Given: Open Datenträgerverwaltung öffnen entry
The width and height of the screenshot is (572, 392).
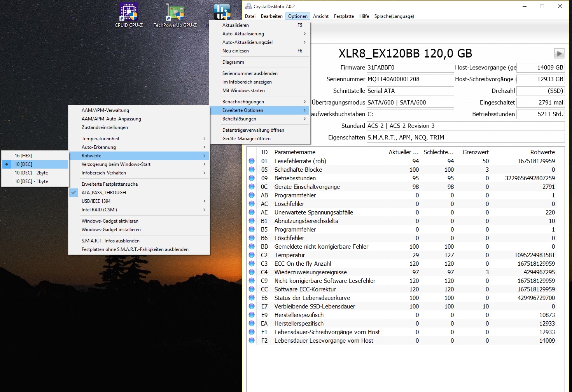Looking at the screenshot, I should click(x=260, y=130).
